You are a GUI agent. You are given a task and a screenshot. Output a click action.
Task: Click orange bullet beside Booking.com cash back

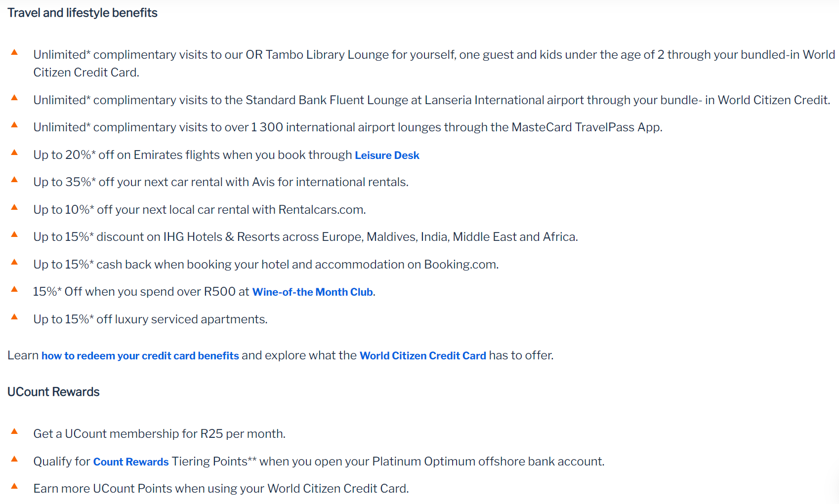pyautogui.click(x=14, y=262)
